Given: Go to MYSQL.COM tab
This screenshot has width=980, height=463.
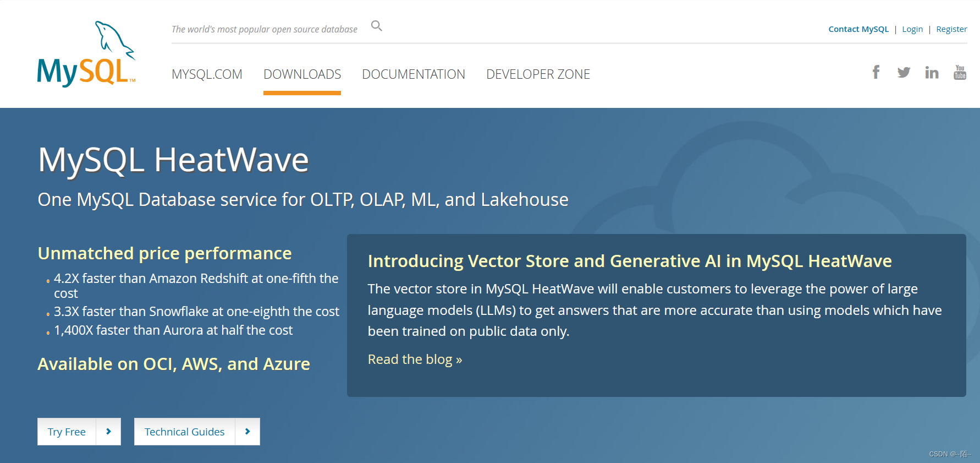Looking at the screenshot, I should 207,74.
